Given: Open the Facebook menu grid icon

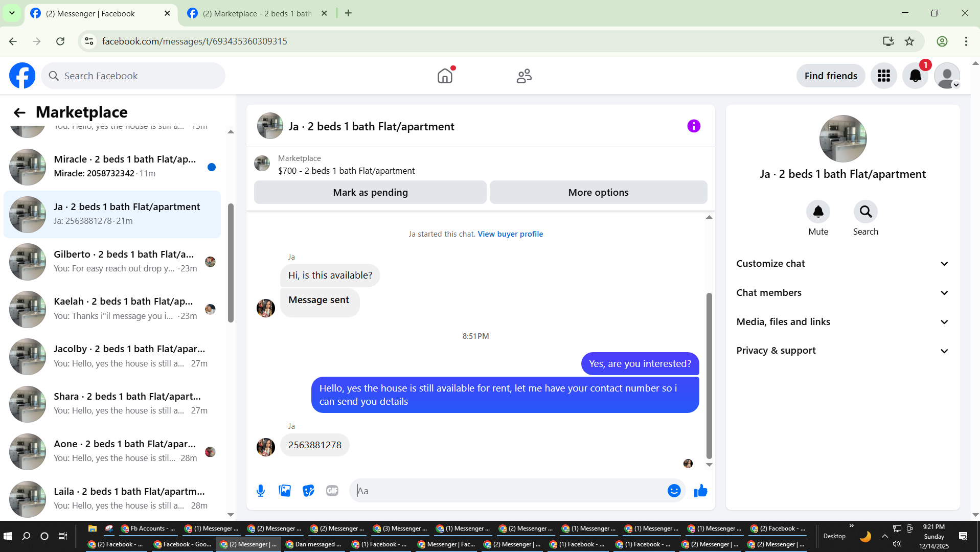Looking at the screenshot, I should (x=884, y=76).
